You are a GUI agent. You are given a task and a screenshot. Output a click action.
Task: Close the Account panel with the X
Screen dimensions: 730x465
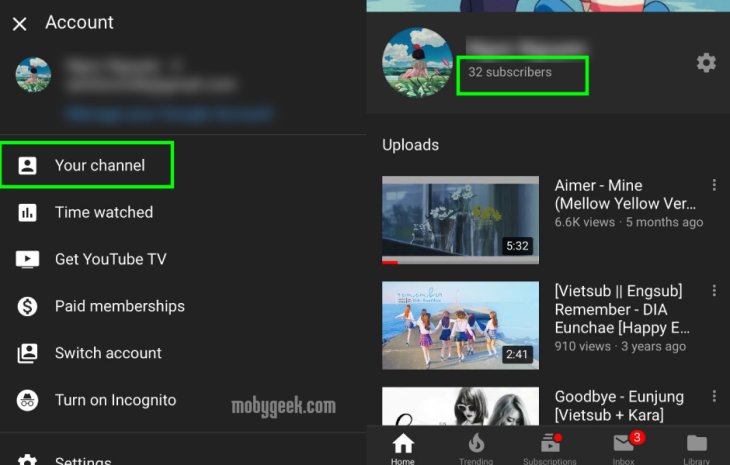pyautogui.click(x=19, y=23)
